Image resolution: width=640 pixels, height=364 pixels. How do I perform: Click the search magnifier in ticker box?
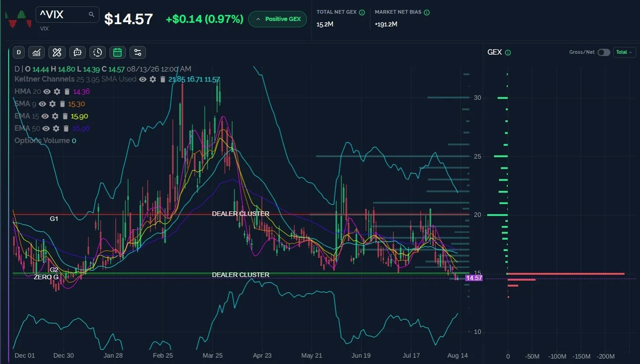click(91, 15)
